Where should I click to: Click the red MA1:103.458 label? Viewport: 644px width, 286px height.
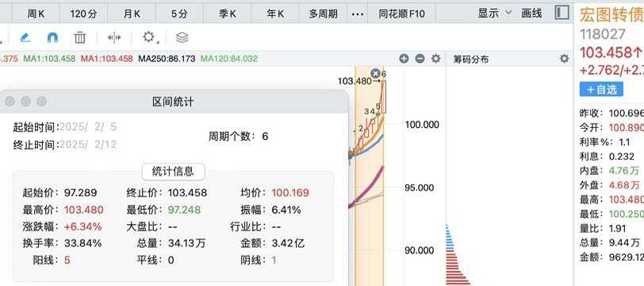coord(107,59)
